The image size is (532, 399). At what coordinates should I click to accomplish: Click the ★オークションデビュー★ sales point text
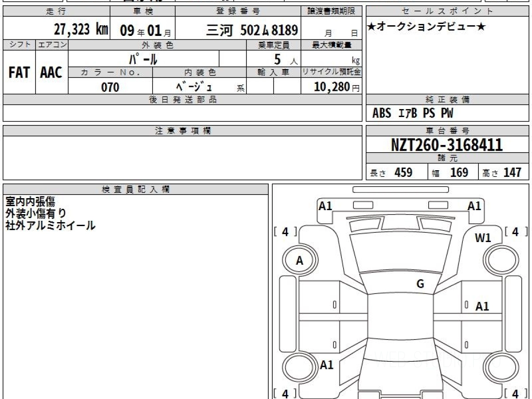tap(426, 27)
